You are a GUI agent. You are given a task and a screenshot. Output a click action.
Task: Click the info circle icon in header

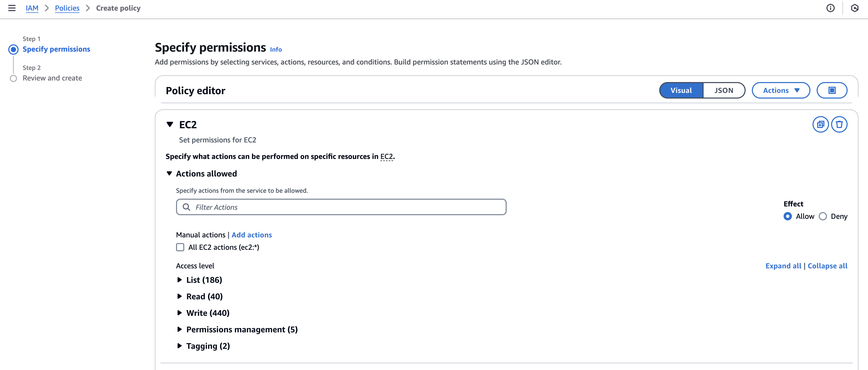(x=830, y=8)
